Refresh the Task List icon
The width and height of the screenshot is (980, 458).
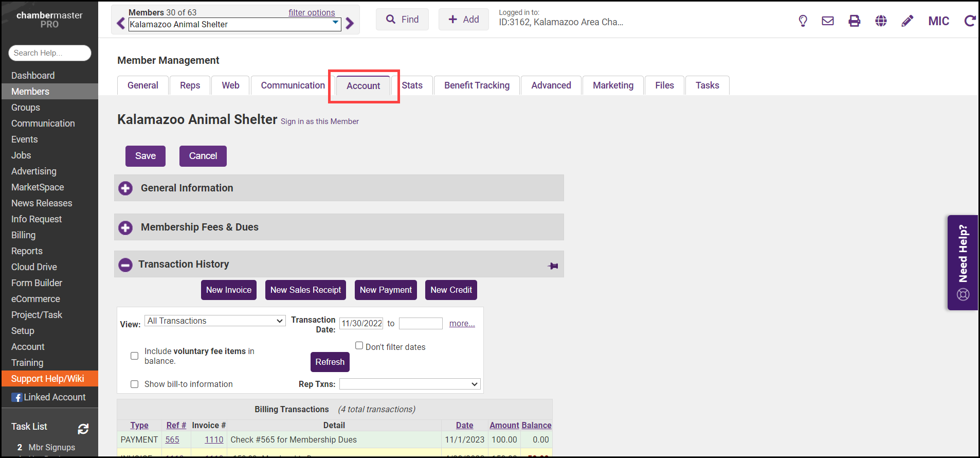click(83, 429)
